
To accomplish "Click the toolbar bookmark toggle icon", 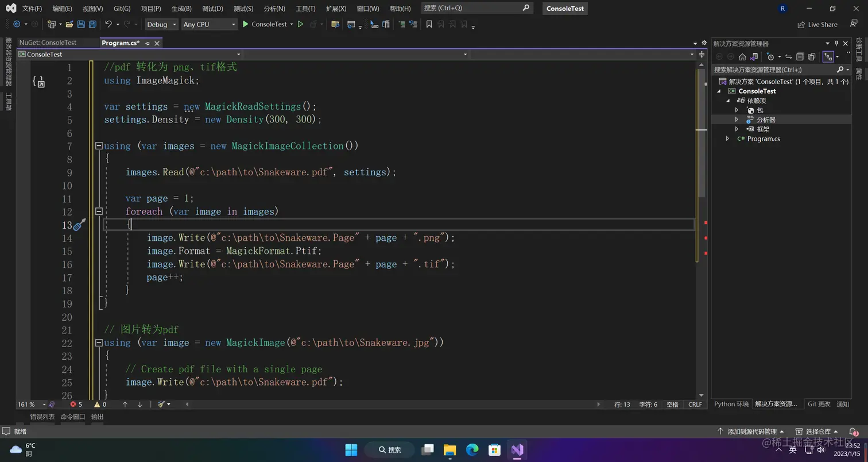I will point(429,24).
